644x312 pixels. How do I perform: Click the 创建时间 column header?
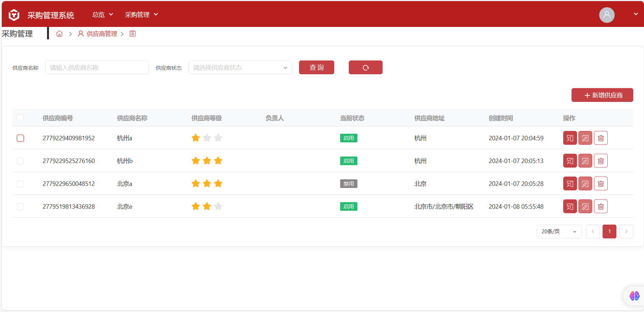(x=501, y=118)
